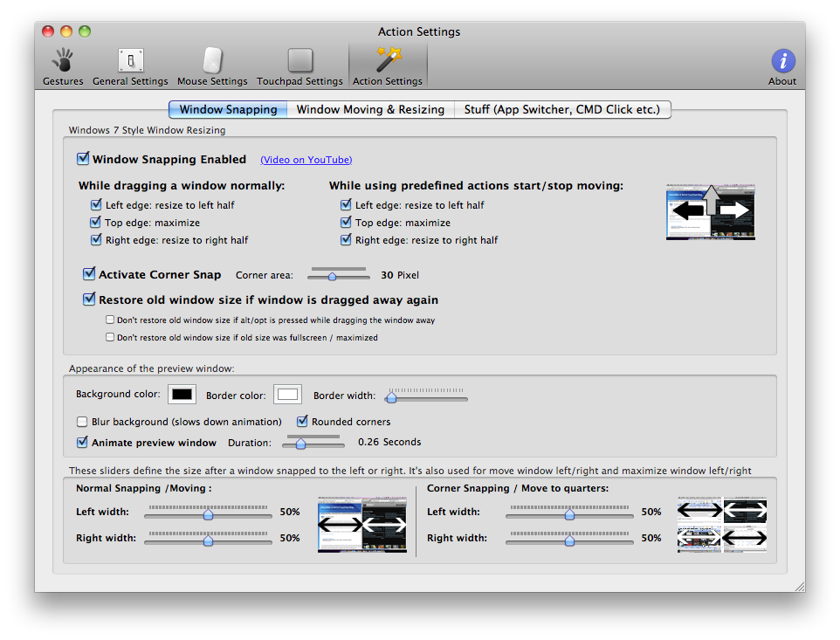Enable Blur background checkbox
The height and width of the screenshot is (640, 840).
83,422
